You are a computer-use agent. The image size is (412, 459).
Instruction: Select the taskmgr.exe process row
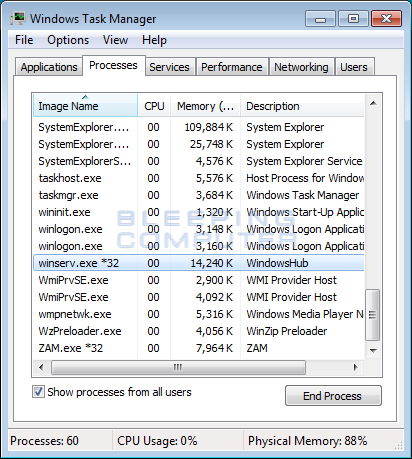(x=199, y=195)
